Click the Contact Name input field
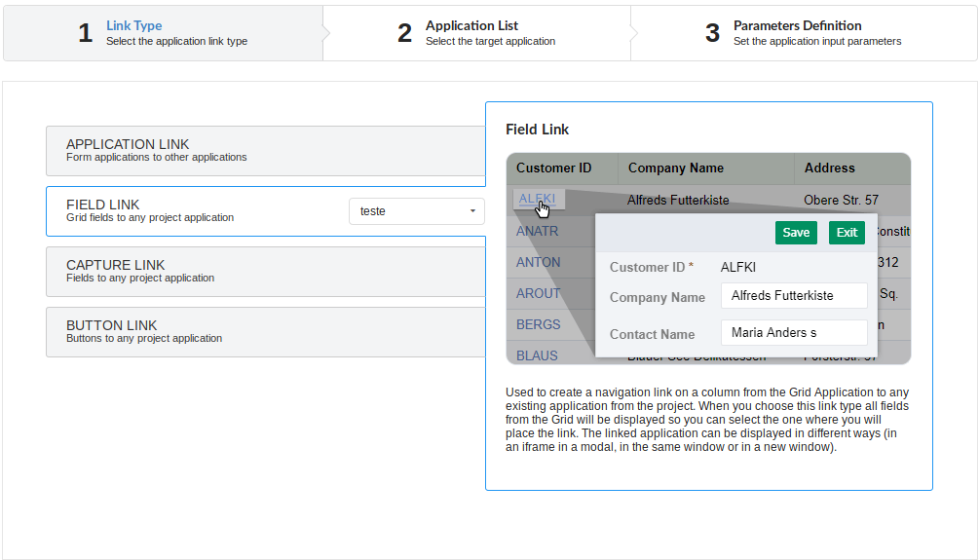The image size is (979, 560). tap(793, 333)
